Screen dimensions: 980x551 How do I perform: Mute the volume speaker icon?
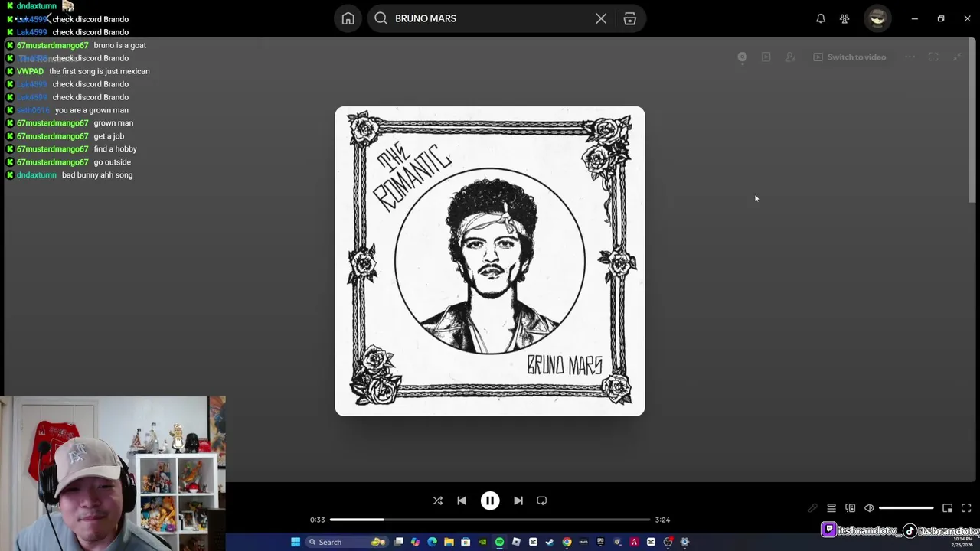[x=869, y=508]
